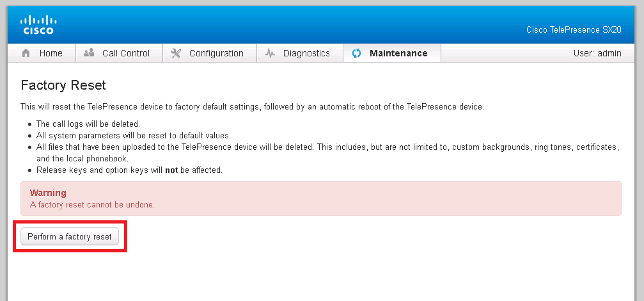
Task: Click the Maintenance refresh arrows icon
Action: pyautogui.click(x=356, y=53)
